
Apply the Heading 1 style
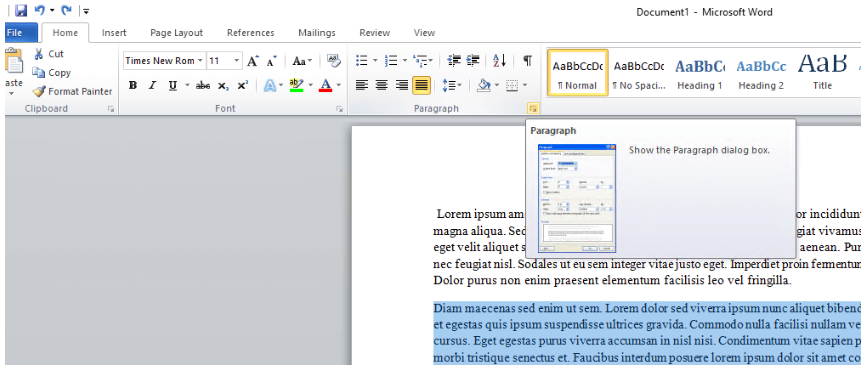coord(700,73)
